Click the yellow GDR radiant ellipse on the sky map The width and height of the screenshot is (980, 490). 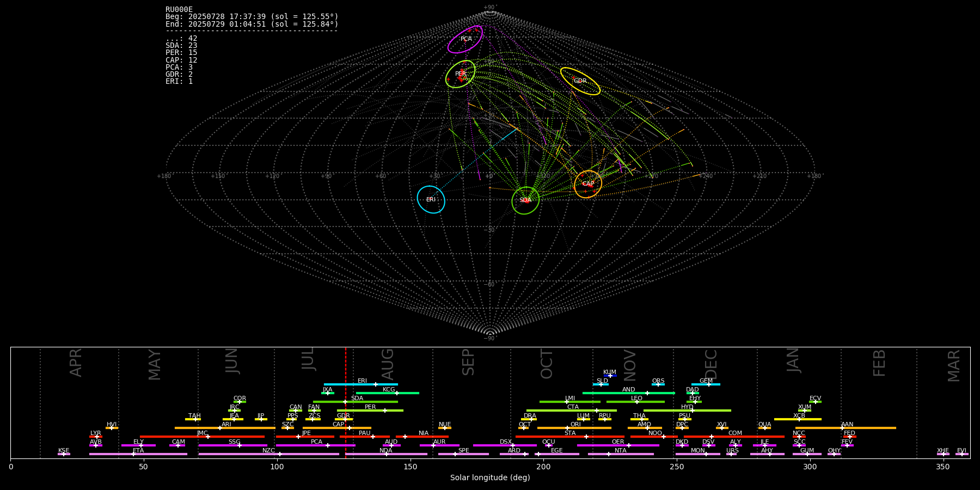click(x=580, y=81)
